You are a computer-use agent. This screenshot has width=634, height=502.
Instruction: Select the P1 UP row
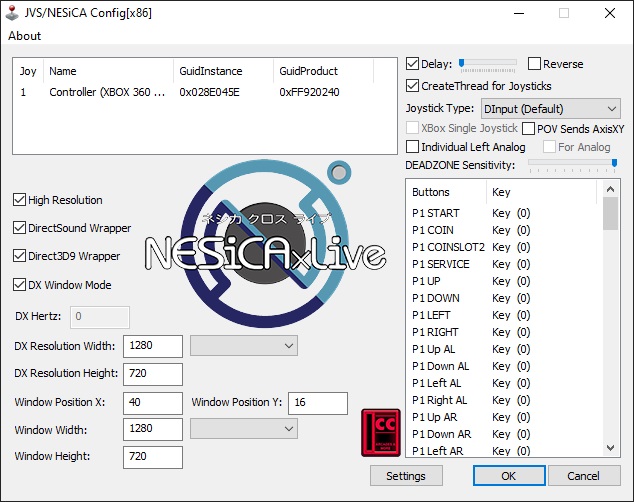click(503, 281)
